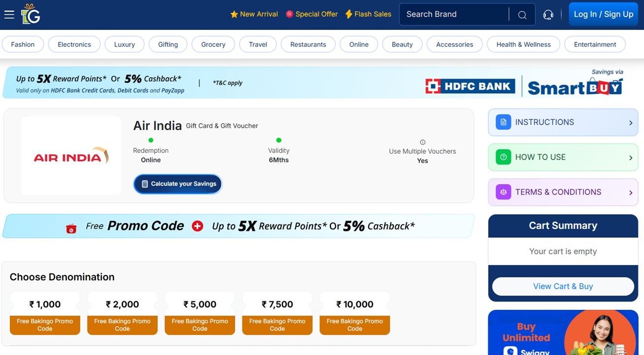Screen dimensions: 644x355
Task: Select the ₹ 1,000 denomination
Action: [x=45, y=304]
